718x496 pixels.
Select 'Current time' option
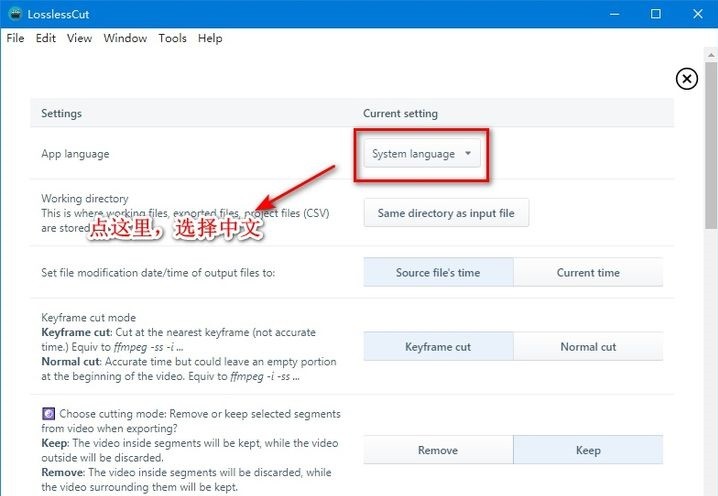pos(588,273)
